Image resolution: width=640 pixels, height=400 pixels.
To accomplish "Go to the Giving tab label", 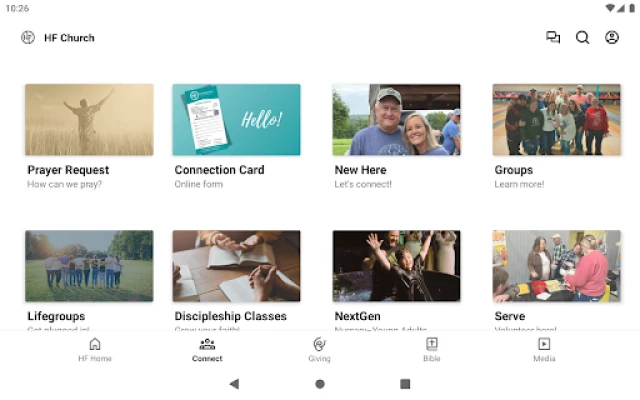I will point(320,358).
